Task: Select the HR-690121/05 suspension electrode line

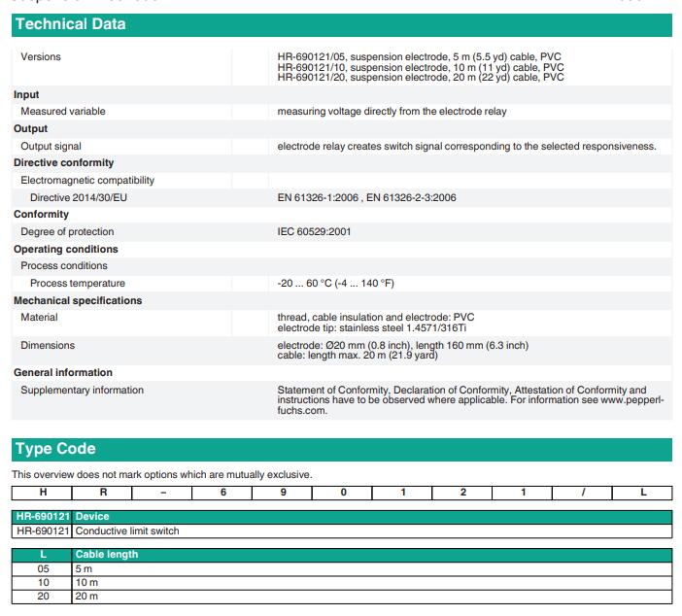Action: [x=420, y=57]
